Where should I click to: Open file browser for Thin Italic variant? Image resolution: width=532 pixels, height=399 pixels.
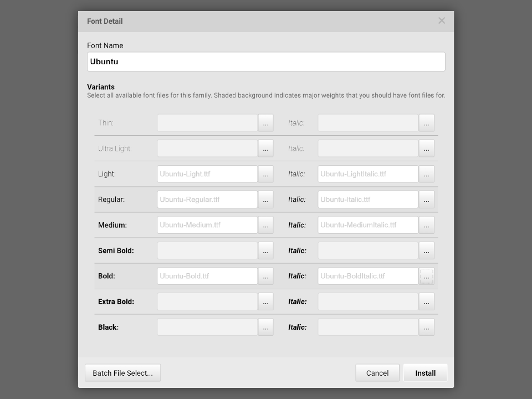coord(426,123)
